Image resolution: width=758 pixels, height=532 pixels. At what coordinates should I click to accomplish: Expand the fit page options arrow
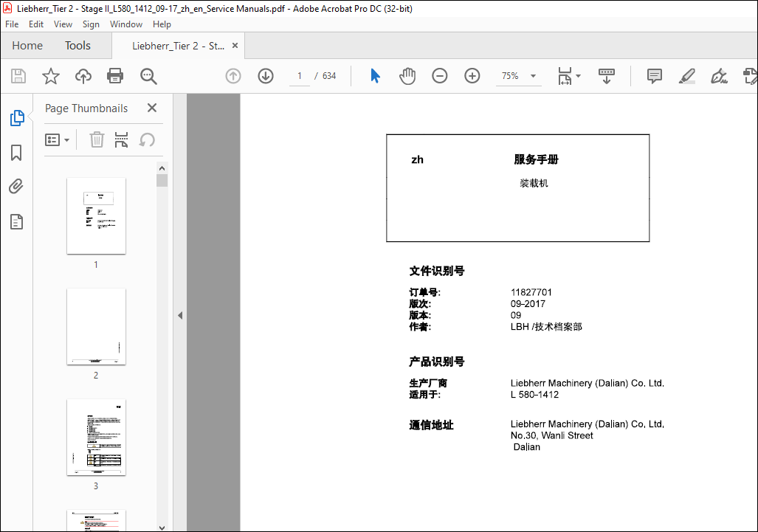pos(578,76)
